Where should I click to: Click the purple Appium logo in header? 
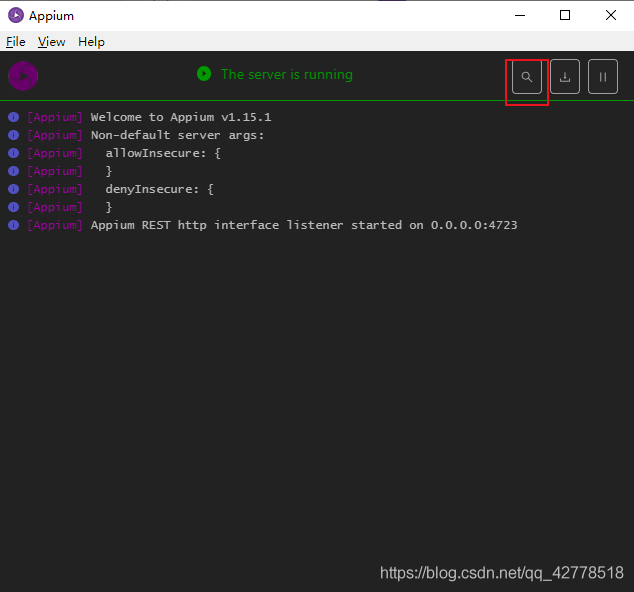(x=23, y=76)
